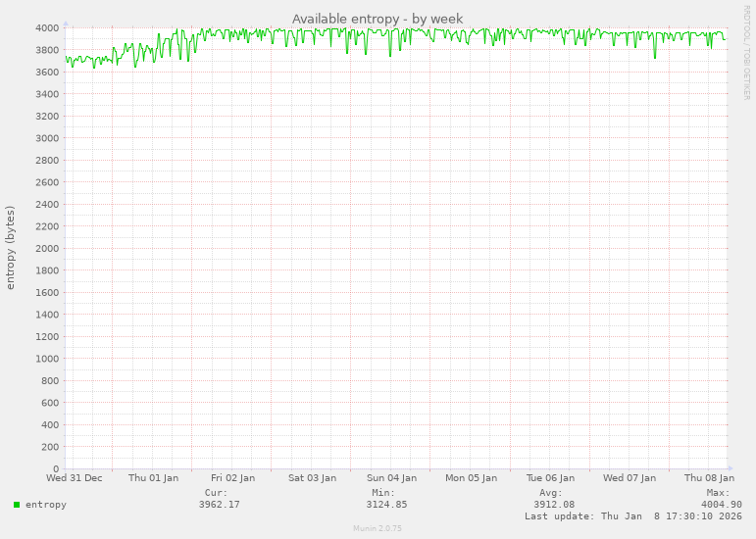Click the "Munin 2.0.75" footer text
The width and height of the screenshot is (756, 539).
[378, 528]
